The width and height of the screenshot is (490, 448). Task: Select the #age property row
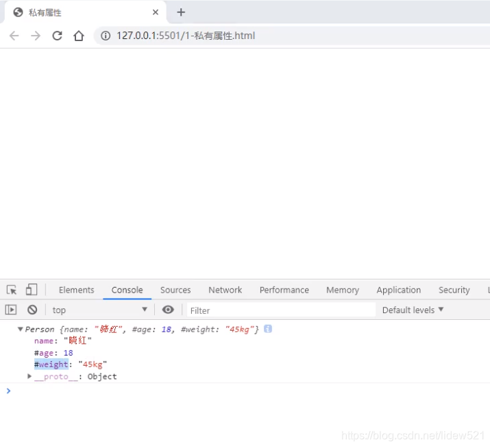pyautogui.click(x=53, y=353)
